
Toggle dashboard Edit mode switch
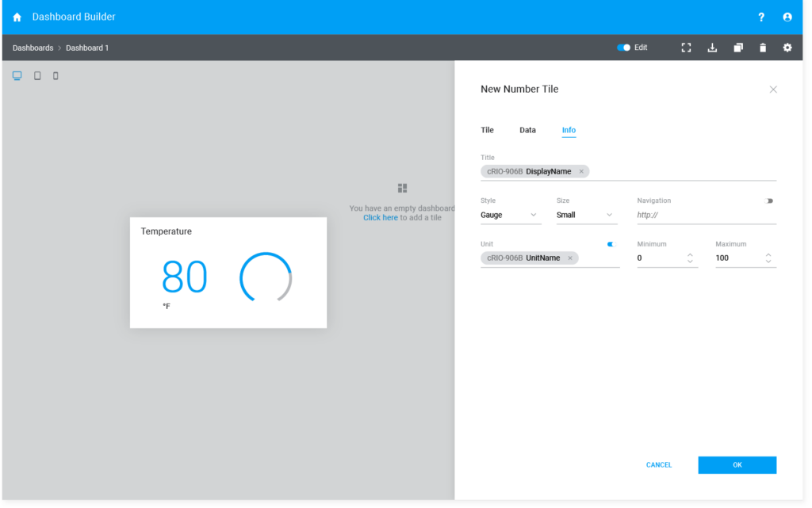coord(623,48)
